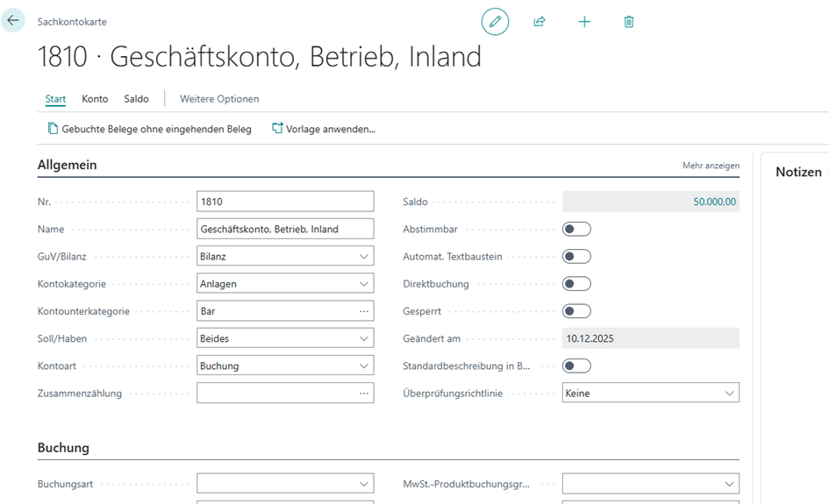Screen dimensions: 829x504
Task: Enable the Direktbuchung switch
Action: (x=576, y=284)
